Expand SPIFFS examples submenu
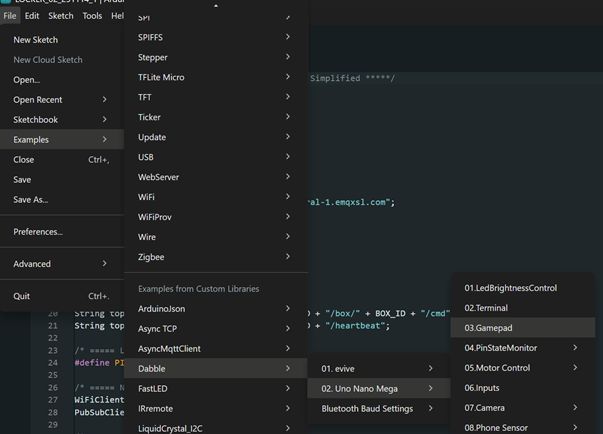 215,37
